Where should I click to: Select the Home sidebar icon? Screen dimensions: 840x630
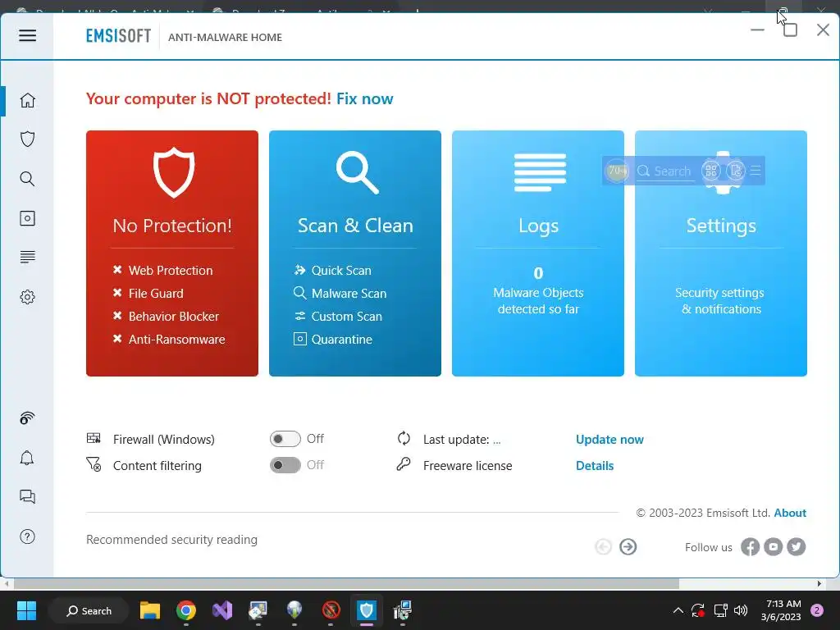click(27, 100)
